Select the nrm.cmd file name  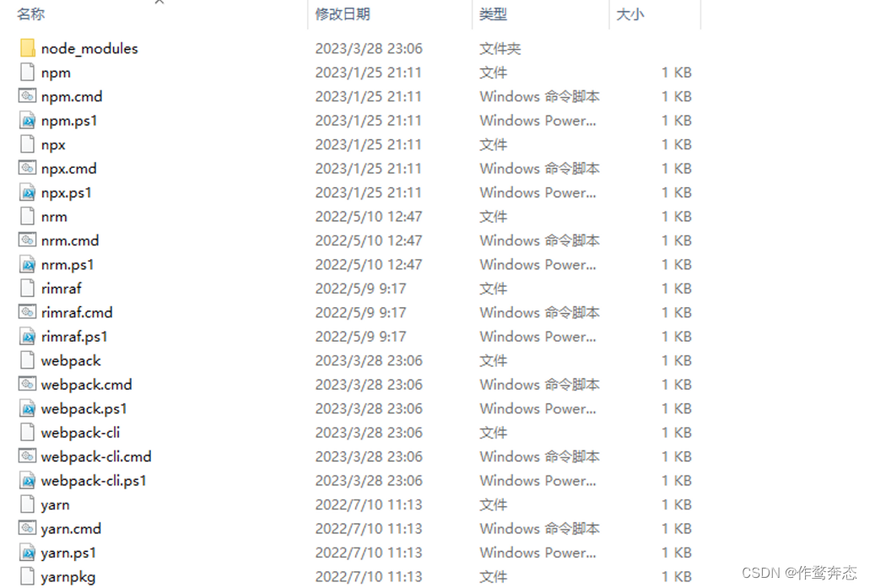(70, 240)
